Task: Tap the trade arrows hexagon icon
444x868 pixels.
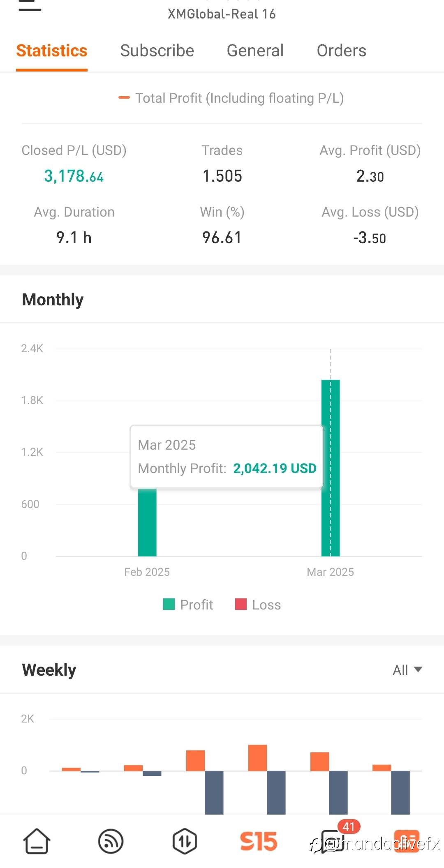Action: coord(185,841)
